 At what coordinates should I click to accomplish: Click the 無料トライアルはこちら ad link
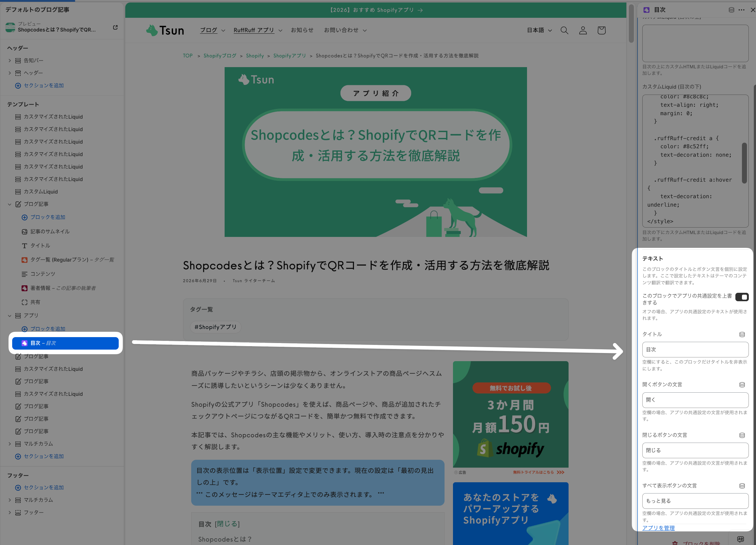[x=539, y=472]
